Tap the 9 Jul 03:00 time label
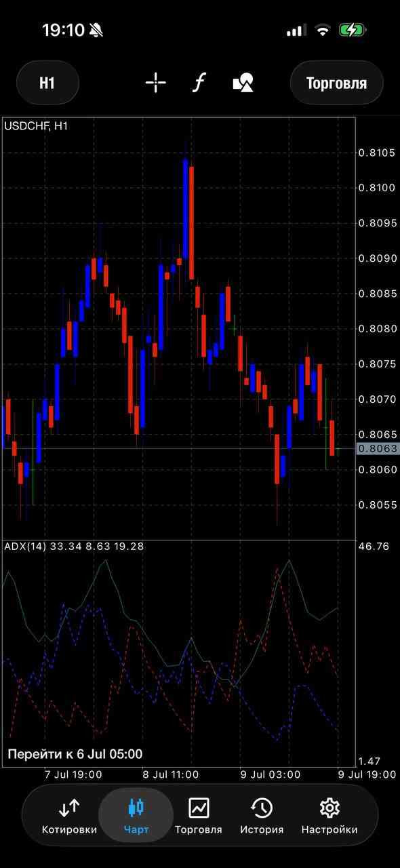 271,774
